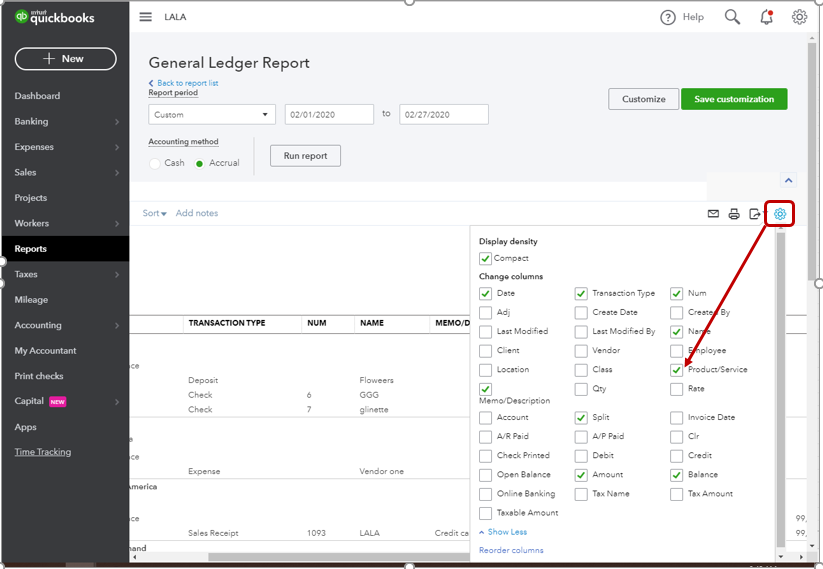Click the start date field 02/01/2020
Image resolution: width=823 pixels, height=569 pixels.
(329, 114)
